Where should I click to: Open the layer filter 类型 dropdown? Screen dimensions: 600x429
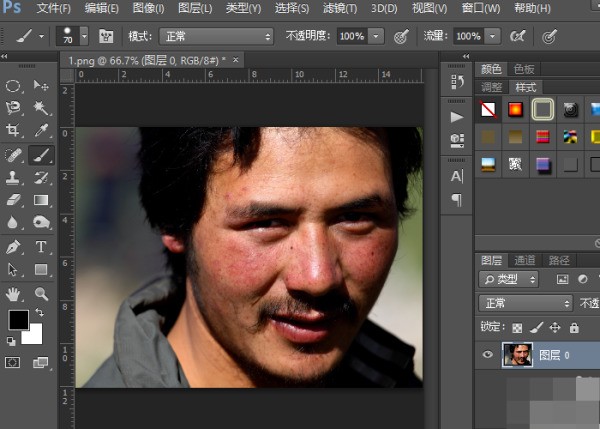[509, 279]
